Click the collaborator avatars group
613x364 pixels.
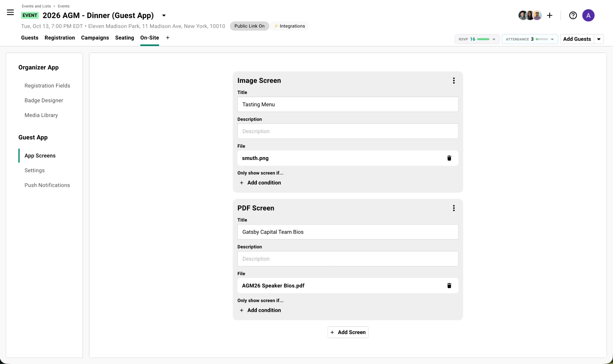530,15
